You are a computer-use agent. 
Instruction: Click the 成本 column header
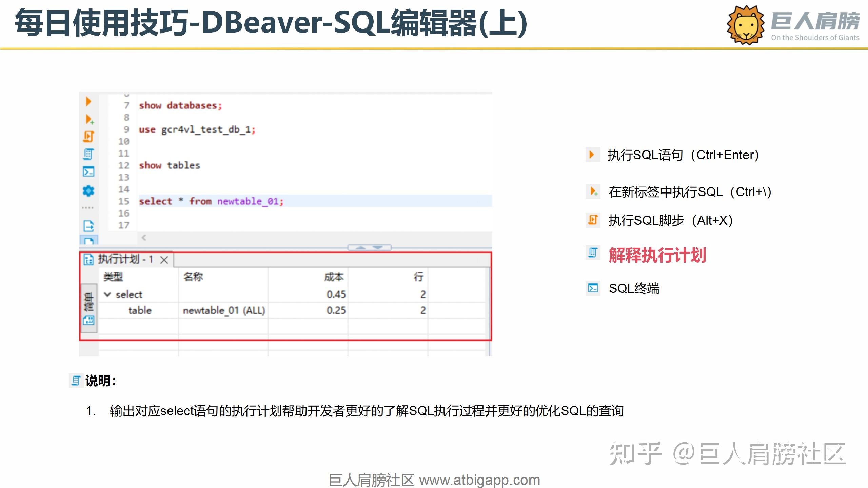tap(334, 277)
